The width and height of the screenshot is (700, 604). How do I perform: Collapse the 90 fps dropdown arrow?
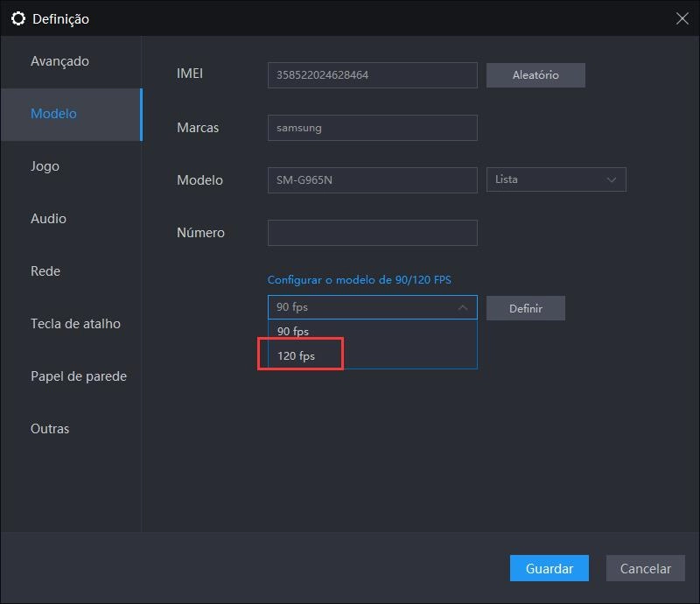[462, 308]
